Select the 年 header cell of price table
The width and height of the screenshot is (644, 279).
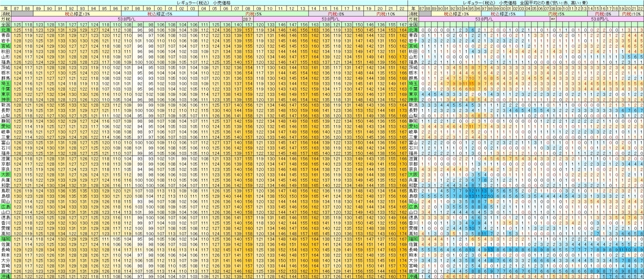click(6, 8)
